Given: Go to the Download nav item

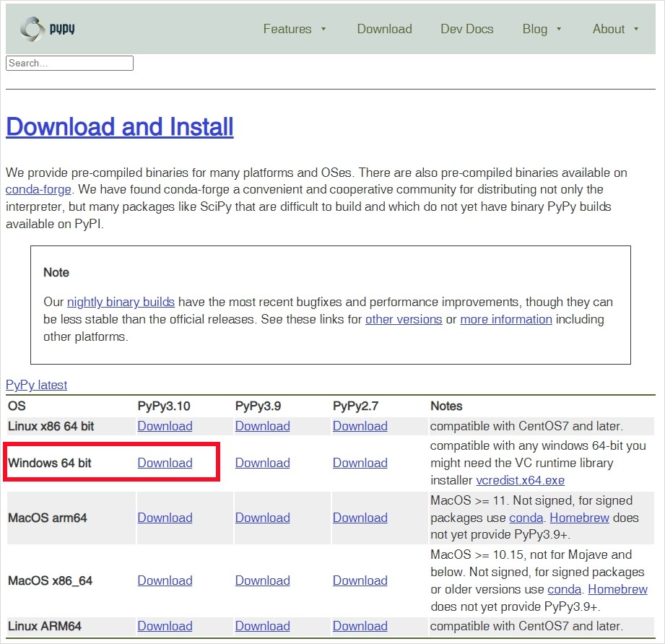Looking at the screenshot, I should (384, 29).
